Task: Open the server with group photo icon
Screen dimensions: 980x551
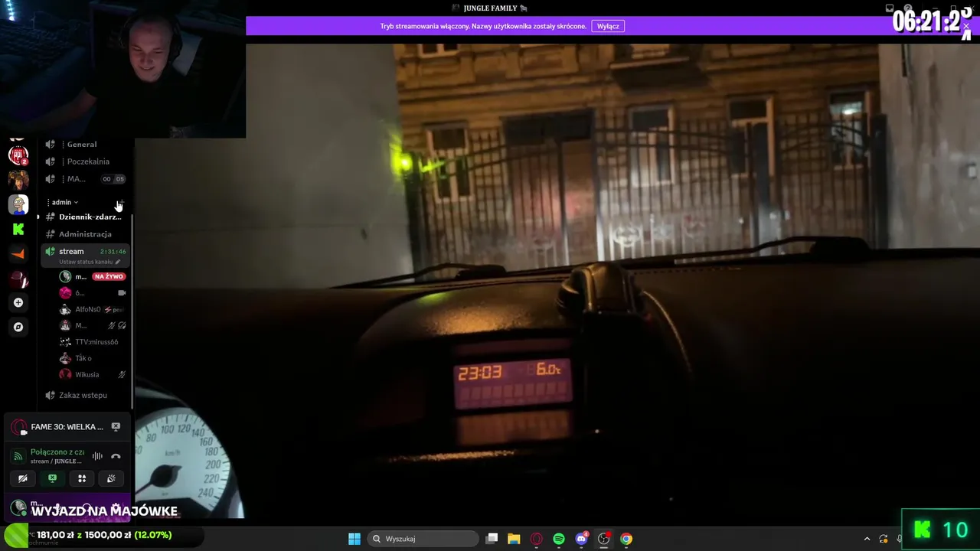Action: coord(18,180)
